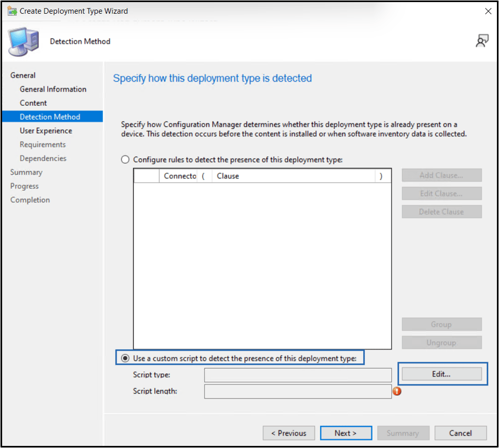Screen dimensions: 499x448
Task: Click the Next > button
Action: coord(346,433)
